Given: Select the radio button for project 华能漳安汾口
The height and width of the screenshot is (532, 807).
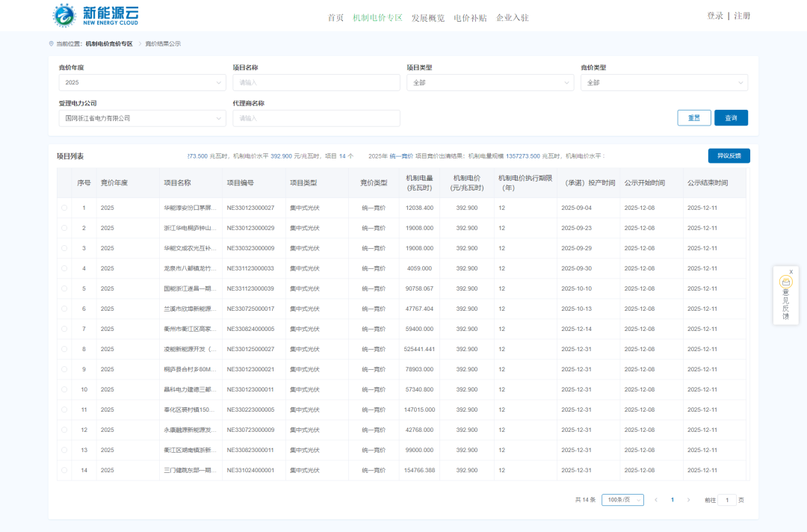Looking at the screenshot, I should pos(64,208).
